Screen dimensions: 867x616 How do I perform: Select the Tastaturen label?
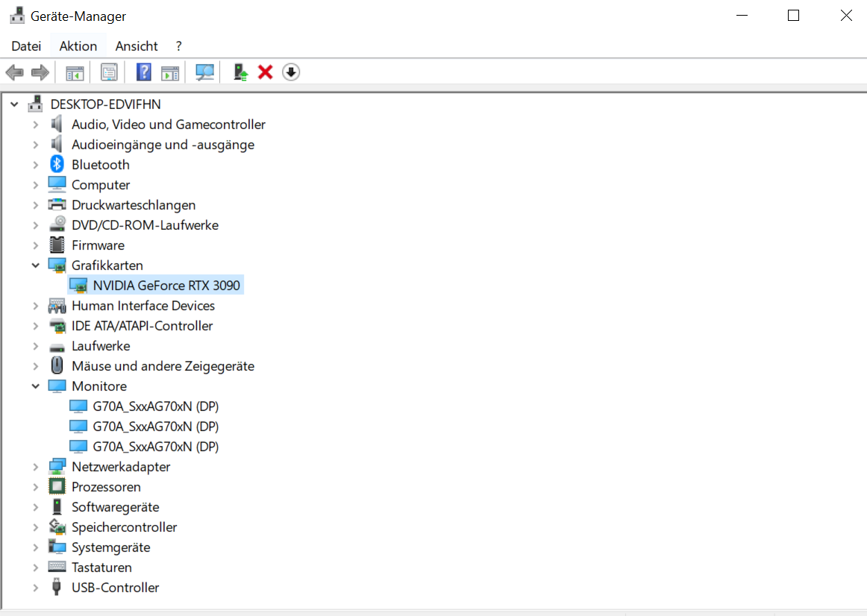[x=101, y=568]
